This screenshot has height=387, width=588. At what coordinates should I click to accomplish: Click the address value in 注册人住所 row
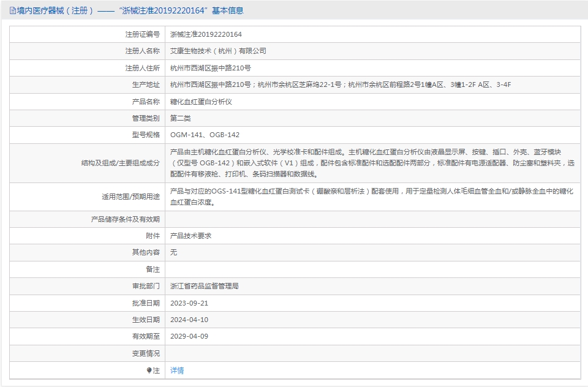pyautogui.click(x=210, y=68)
